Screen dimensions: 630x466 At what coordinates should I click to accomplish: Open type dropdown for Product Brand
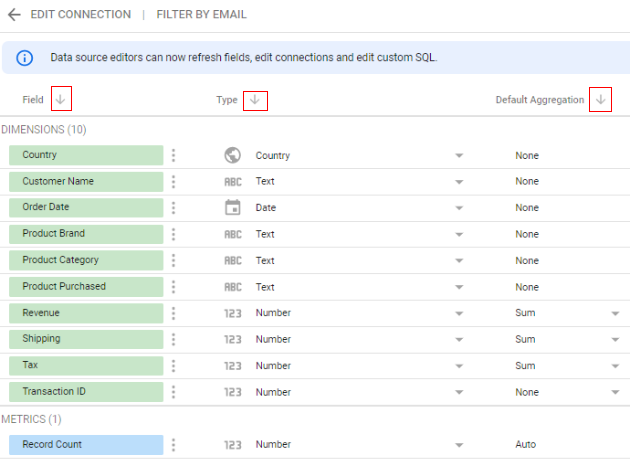pos(459,235)
